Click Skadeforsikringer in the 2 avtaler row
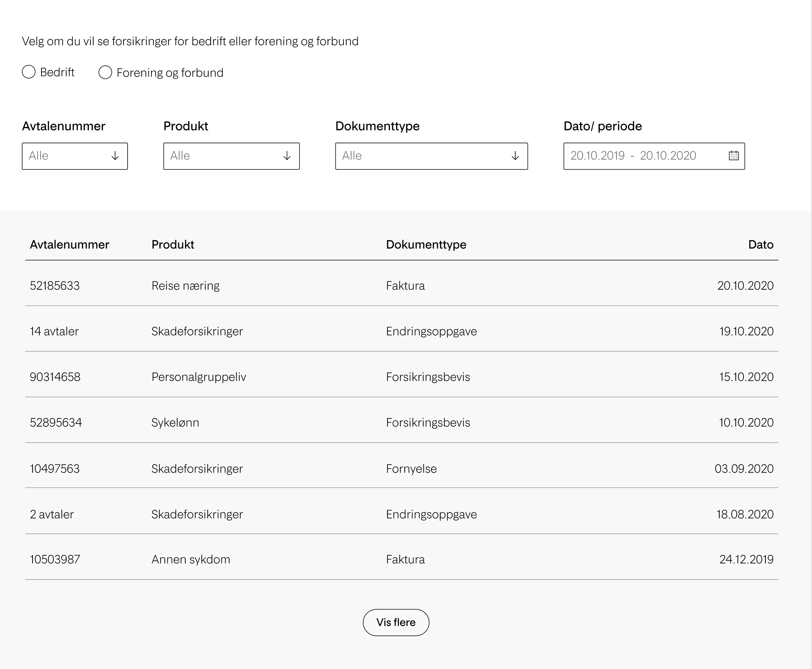 pyautogui.click(x=197, y=515)
